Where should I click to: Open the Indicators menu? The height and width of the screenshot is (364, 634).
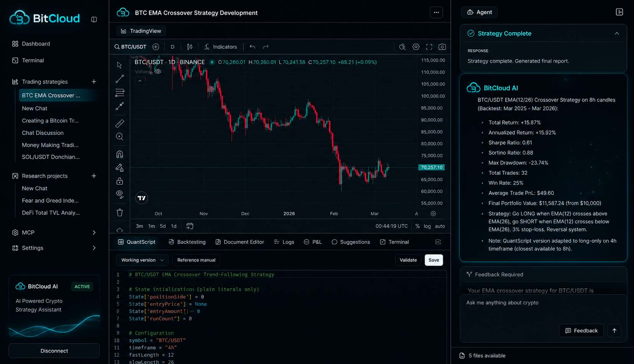[221, 47]
